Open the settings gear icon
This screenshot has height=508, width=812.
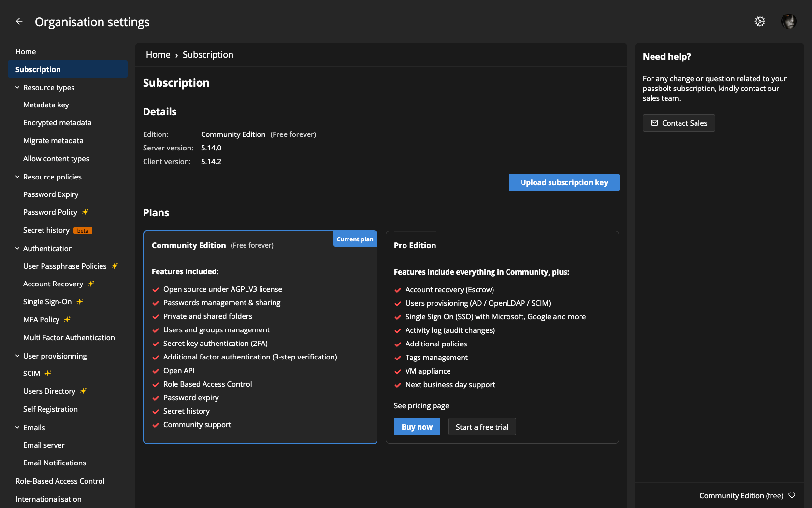click(760, 21)
